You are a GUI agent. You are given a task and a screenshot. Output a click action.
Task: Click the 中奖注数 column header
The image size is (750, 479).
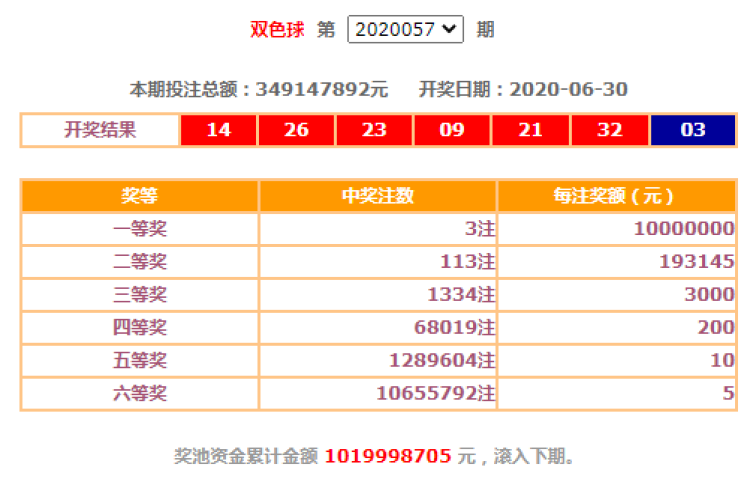click(378, 196)
